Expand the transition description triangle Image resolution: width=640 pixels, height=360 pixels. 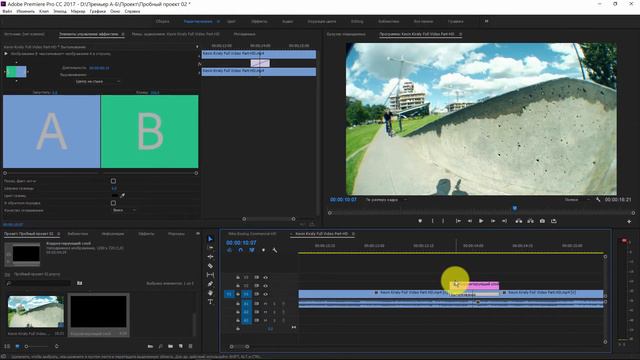pos(6,53)
